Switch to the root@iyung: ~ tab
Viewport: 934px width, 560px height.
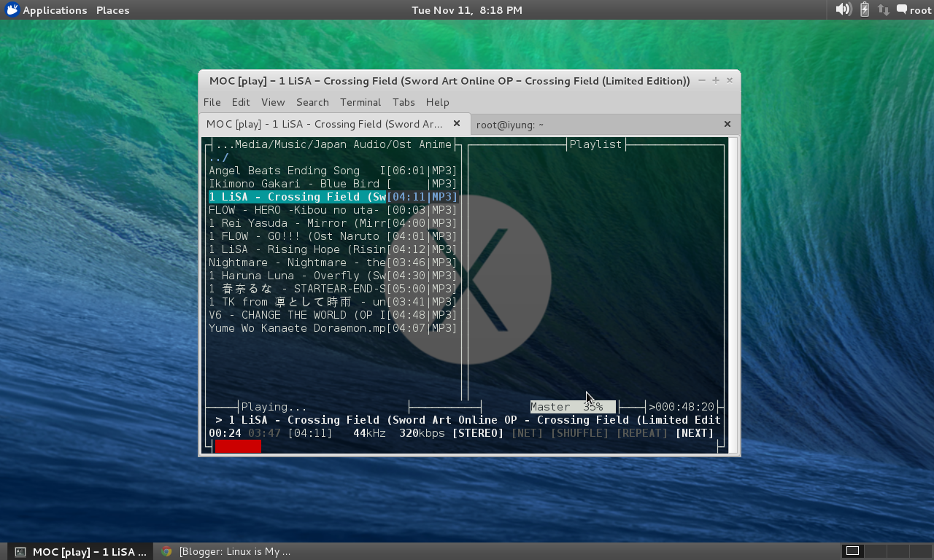click(x=511, y=124)
